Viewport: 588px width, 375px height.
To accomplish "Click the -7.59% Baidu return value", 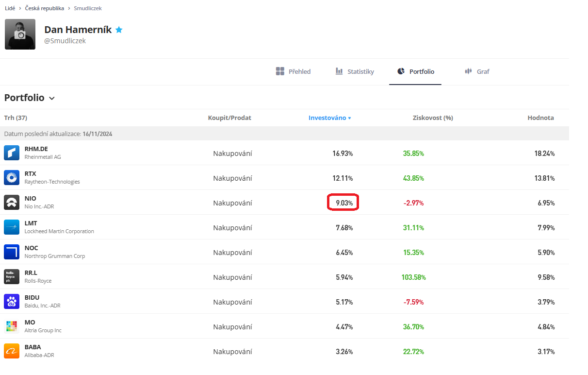I will pyautogui.click(x=414, y=302).
